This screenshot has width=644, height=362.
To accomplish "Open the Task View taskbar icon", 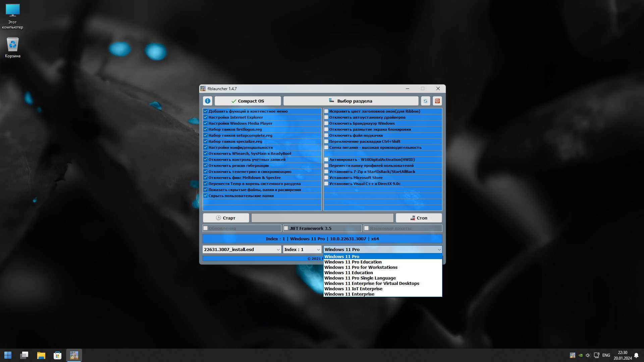I will [x=24, y=355].
